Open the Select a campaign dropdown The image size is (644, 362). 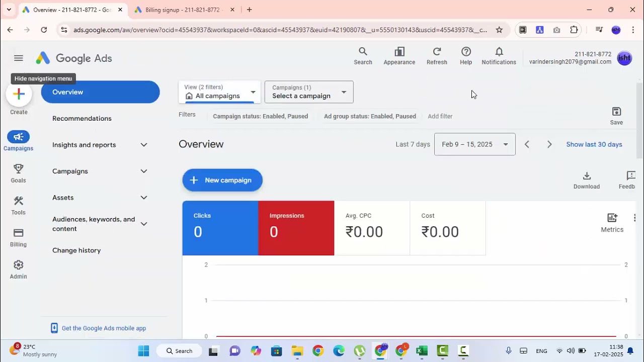point(309,92)
